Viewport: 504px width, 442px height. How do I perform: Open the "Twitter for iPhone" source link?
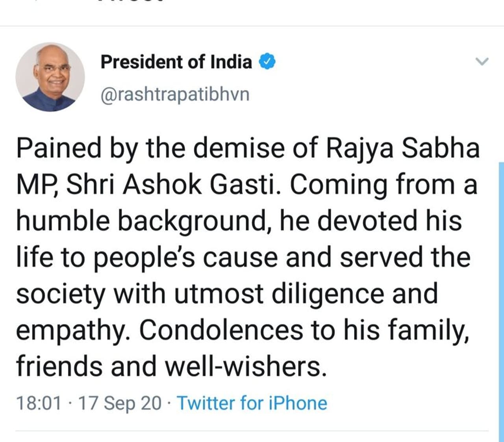tap(252, 403)
